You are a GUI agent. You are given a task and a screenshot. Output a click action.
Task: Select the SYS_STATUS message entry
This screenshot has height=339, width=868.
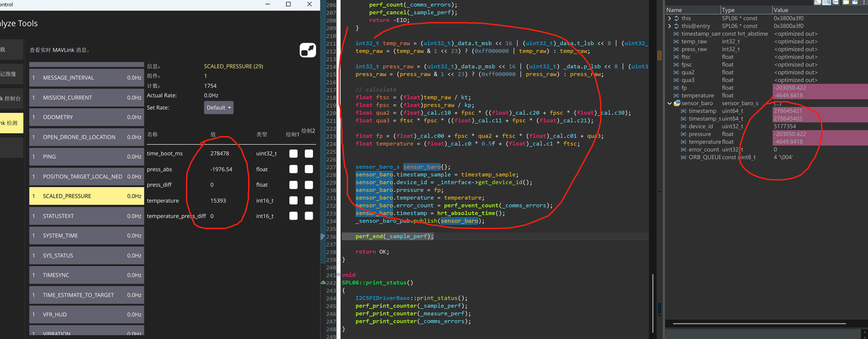[86, 255]
